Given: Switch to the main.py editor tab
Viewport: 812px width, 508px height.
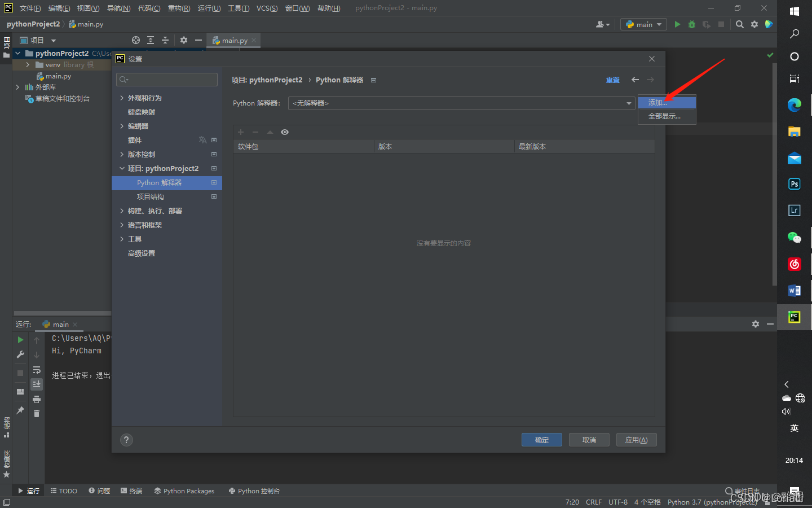Looking at the screenshot, I should [x=234, y=40].
